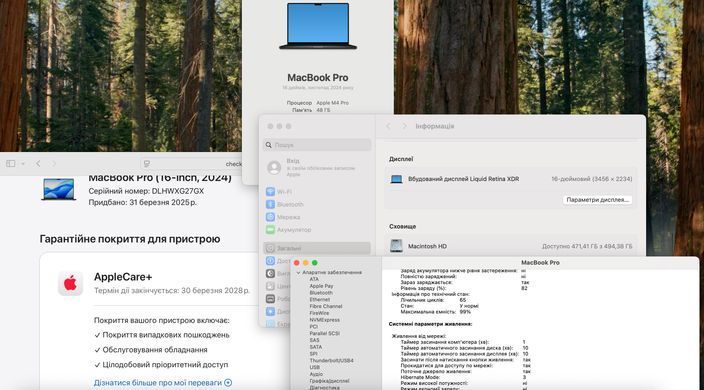Select 'ATA' in System Information sidebar
The image size is (704, 390).
click(314, 279)
